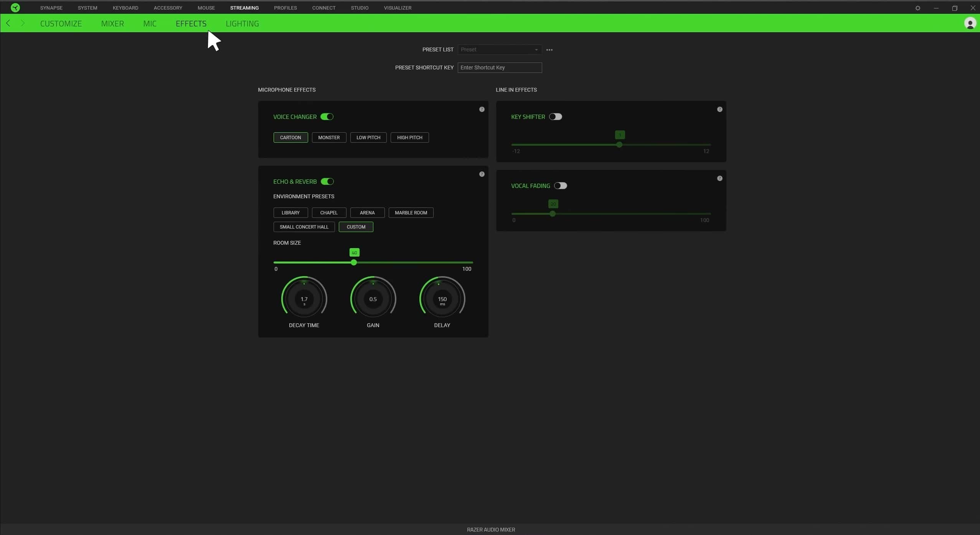Expand the Preset List dropdown
The height and width of the screenshot is (535, 980).
click(x=499, y=49)
